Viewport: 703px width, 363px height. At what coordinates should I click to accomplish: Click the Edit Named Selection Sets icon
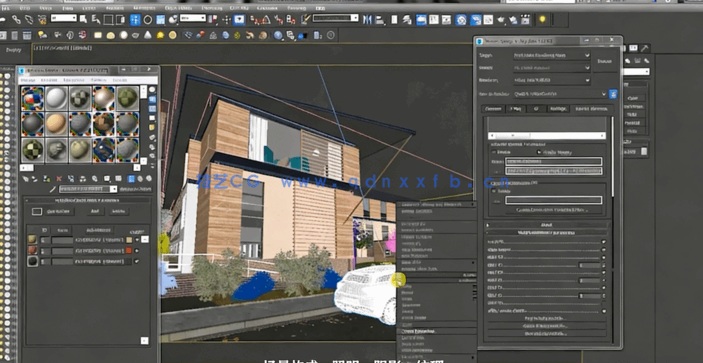(x=305, y=19)
